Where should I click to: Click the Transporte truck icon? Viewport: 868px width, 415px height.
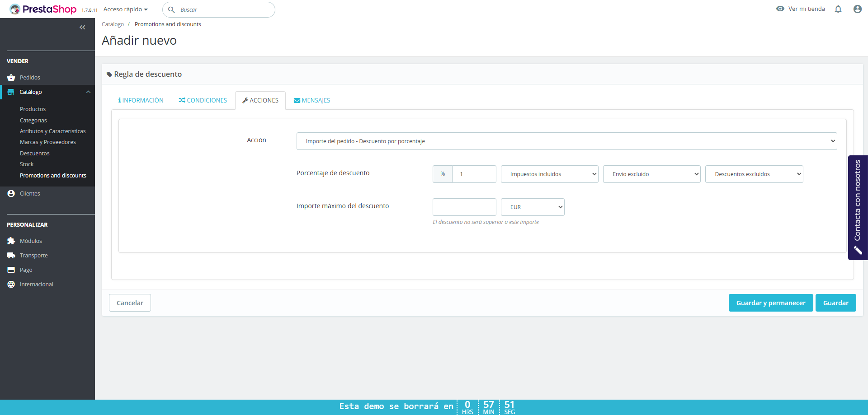pos(11,256)
